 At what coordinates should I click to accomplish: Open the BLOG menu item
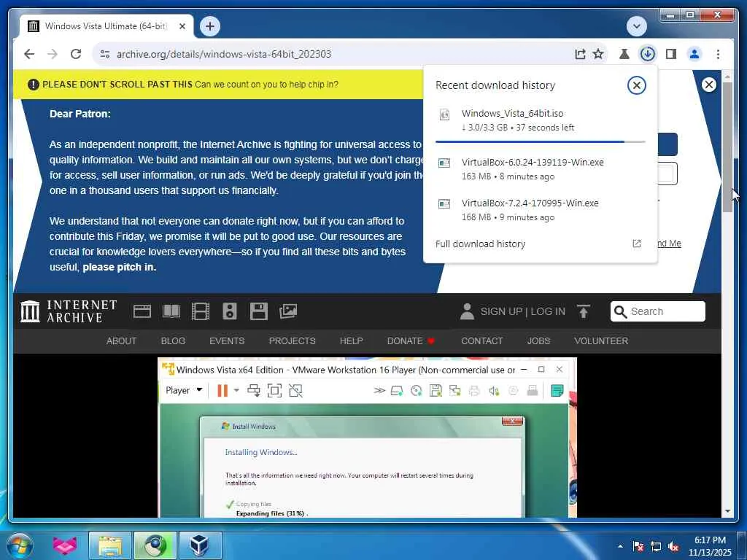click(x=173, y=341)
